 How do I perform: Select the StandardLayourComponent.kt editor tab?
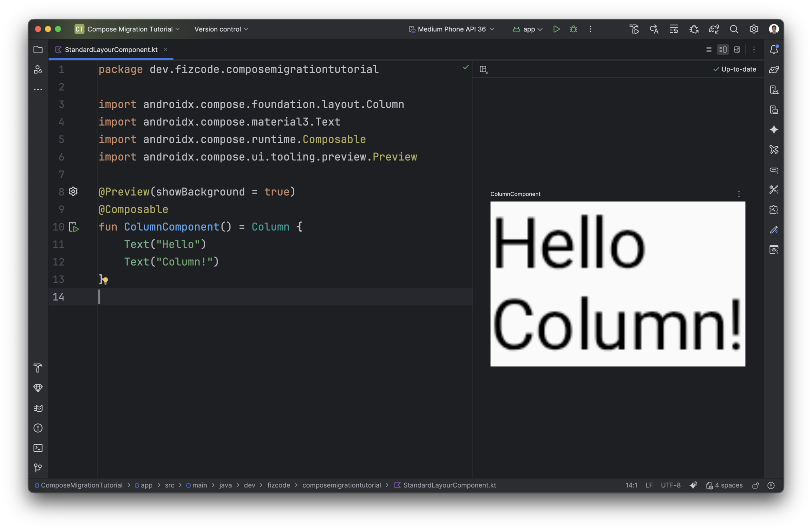pyautogui.click(x=111, y=49)
